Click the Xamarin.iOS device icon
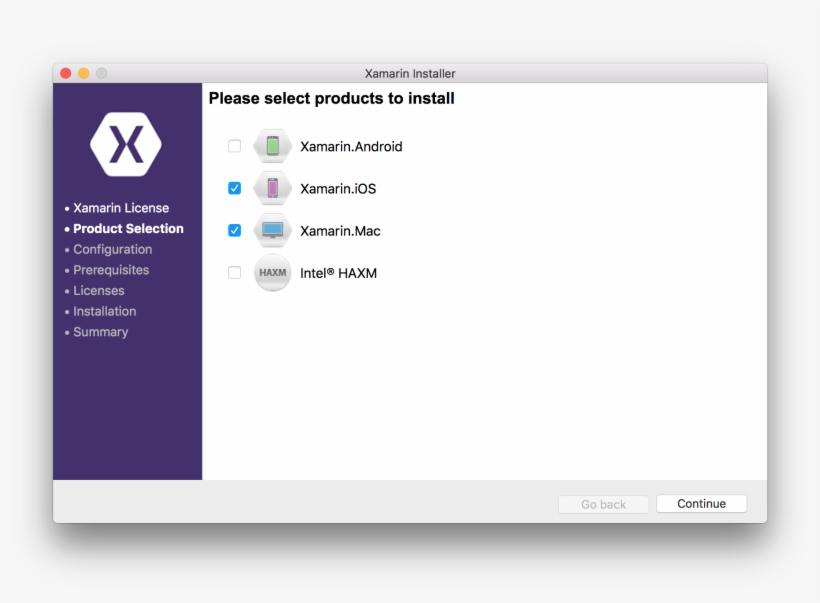 tap(272, 188)
